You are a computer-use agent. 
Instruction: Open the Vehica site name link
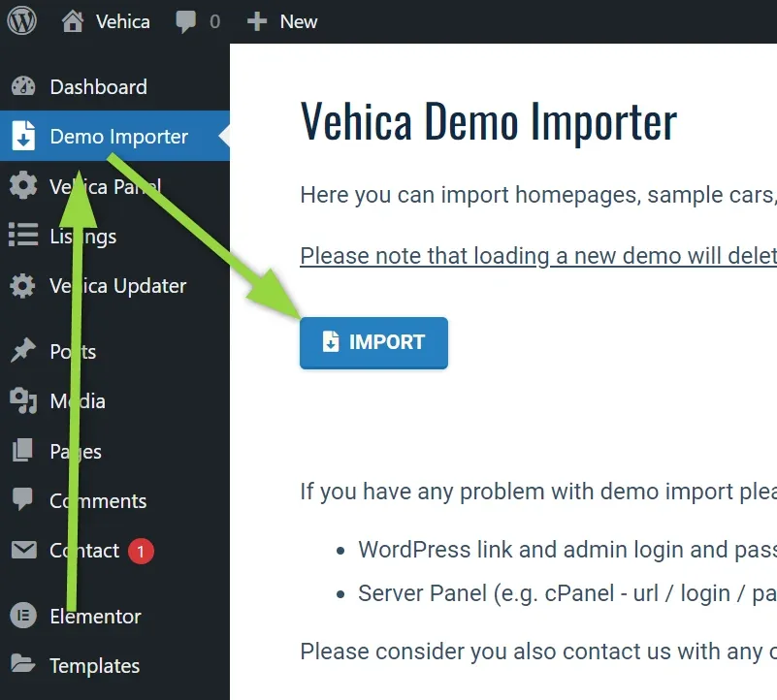click(x=122, y=21)
